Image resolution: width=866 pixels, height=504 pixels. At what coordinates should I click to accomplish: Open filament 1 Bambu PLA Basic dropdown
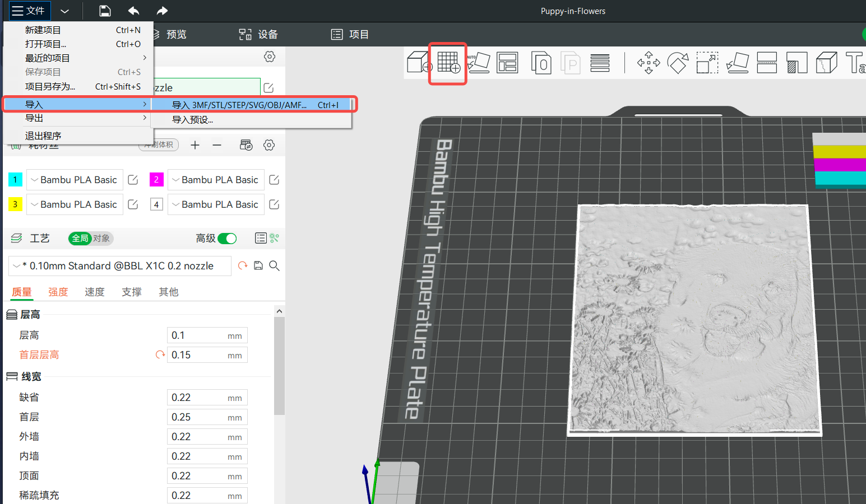74,180
